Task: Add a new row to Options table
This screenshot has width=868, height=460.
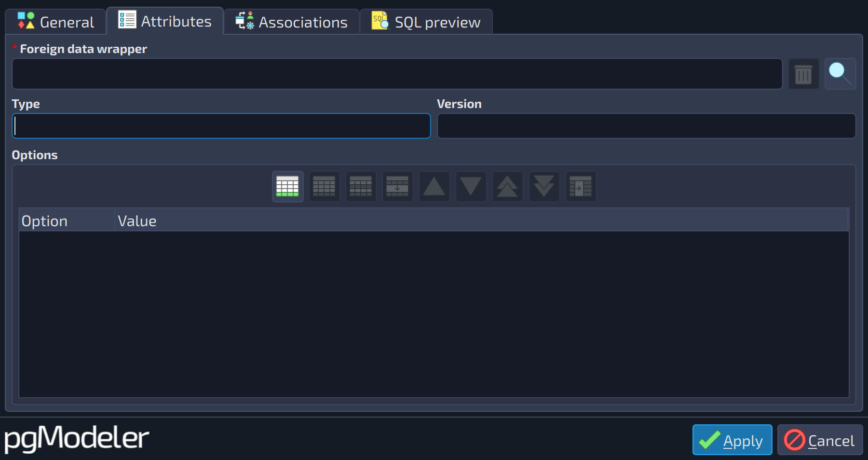Action: 287,187
